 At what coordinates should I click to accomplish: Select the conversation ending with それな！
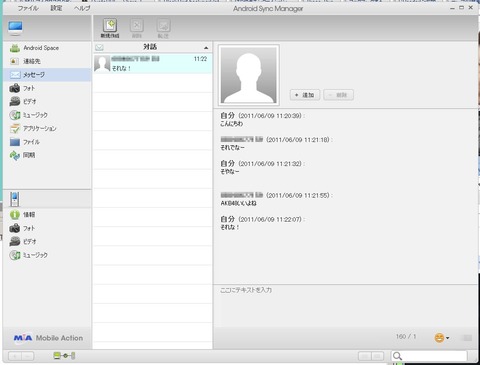152,63
